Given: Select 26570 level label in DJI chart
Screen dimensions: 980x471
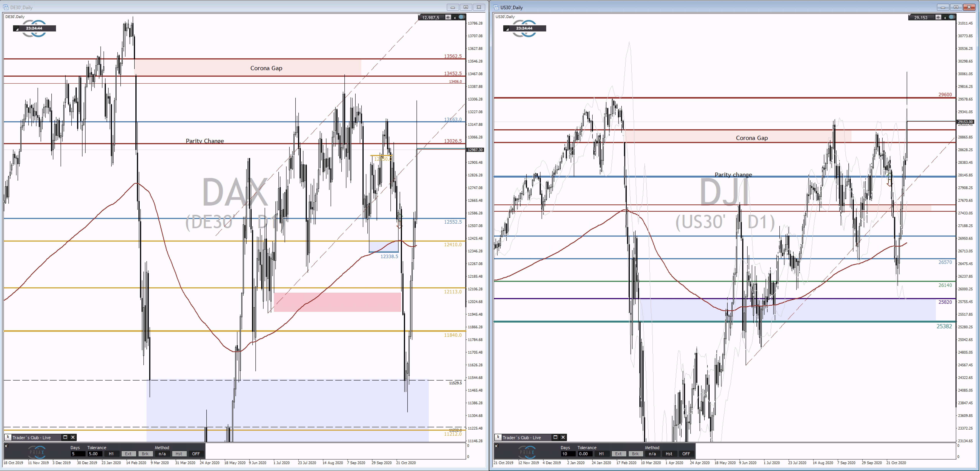Looking at the screenshot, I should click(x=945, y=262).
